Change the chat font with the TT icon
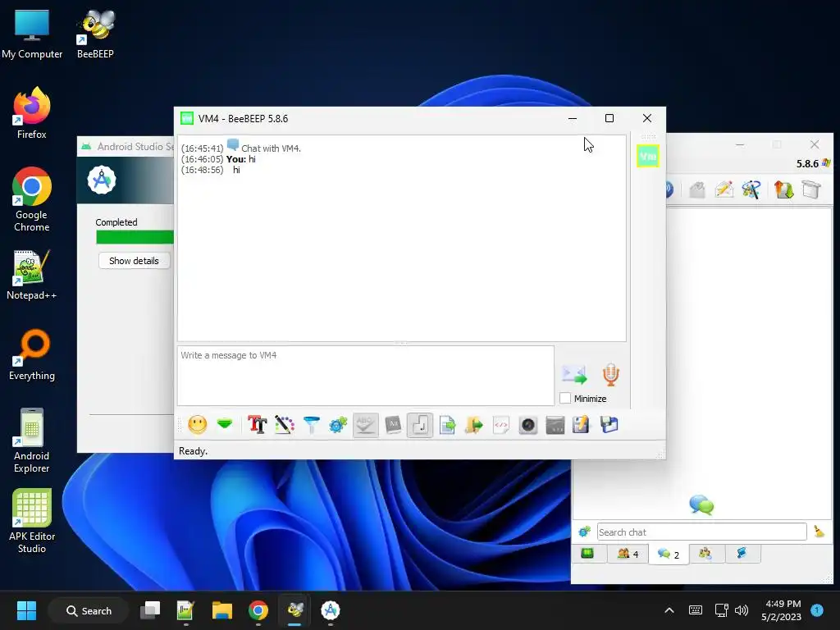The image size is (840, 630). pos(257,425)
